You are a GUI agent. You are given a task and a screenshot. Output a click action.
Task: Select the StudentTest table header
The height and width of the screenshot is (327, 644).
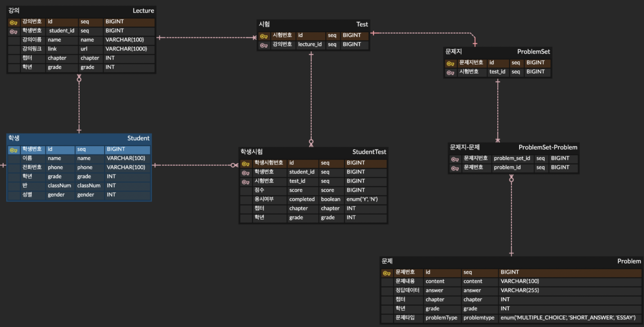click(369, 152)
